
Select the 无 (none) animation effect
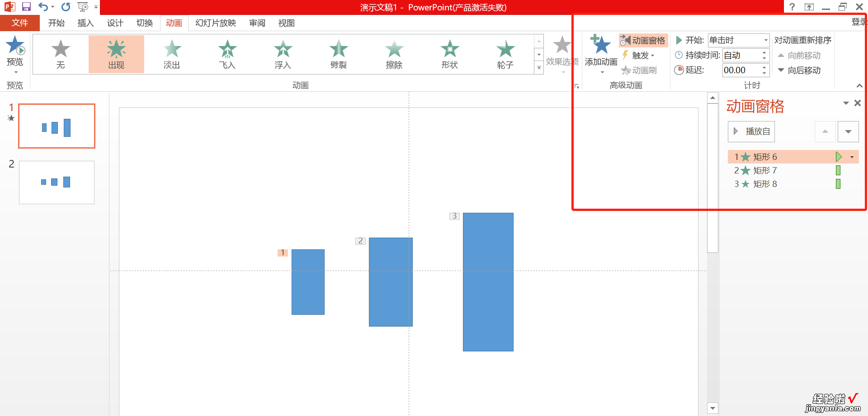[61, 54]
